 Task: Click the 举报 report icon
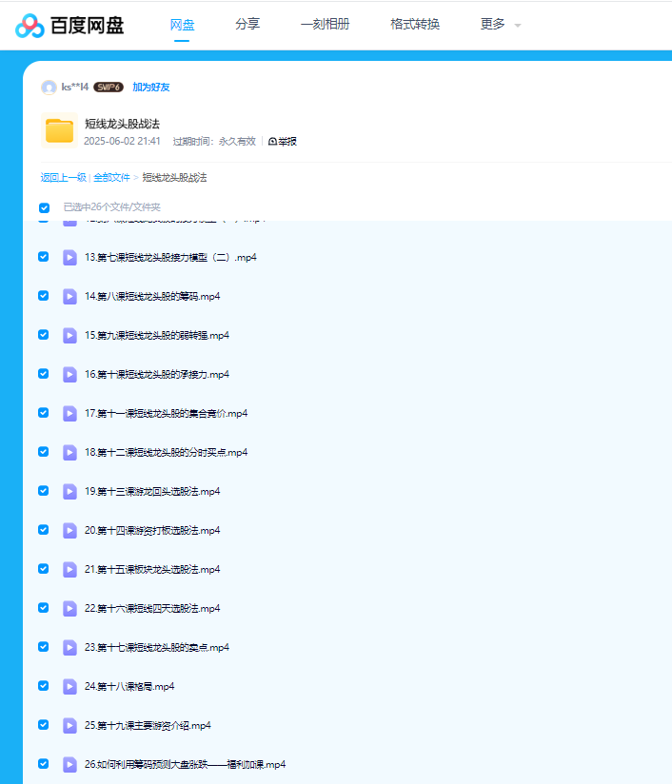pos(272,142)
